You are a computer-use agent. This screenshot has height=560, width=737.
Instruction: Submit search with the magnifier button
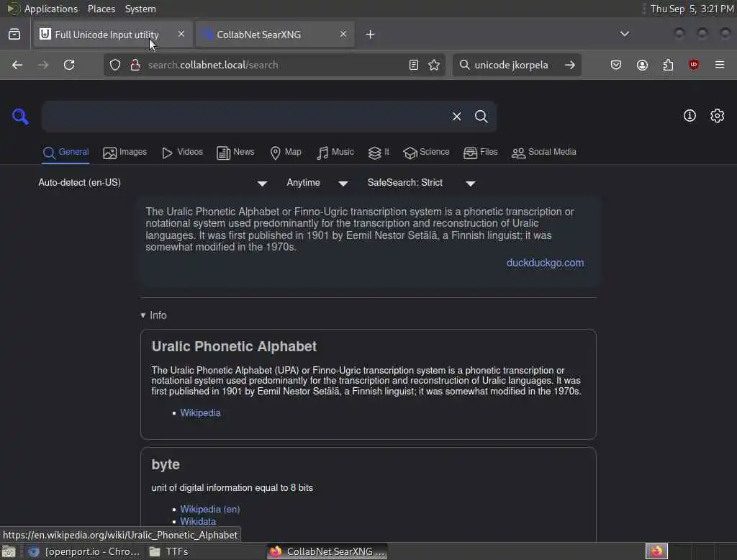[481, 116]
